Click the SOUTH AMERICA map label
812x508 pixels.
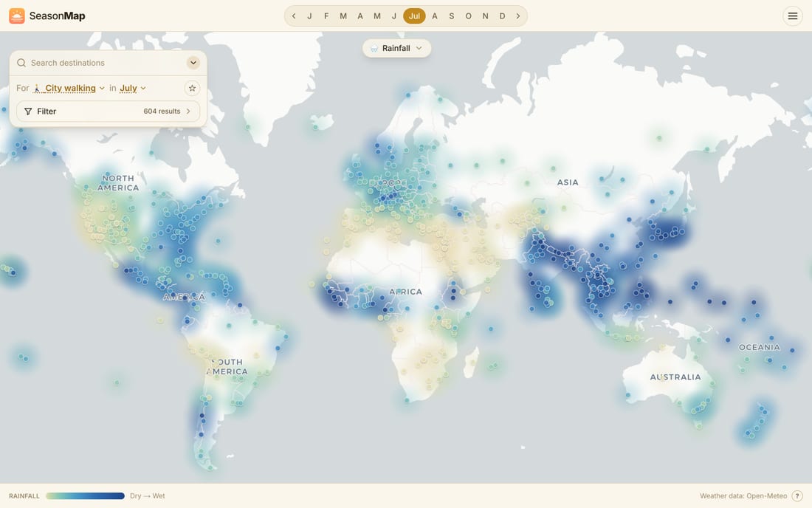227,367
